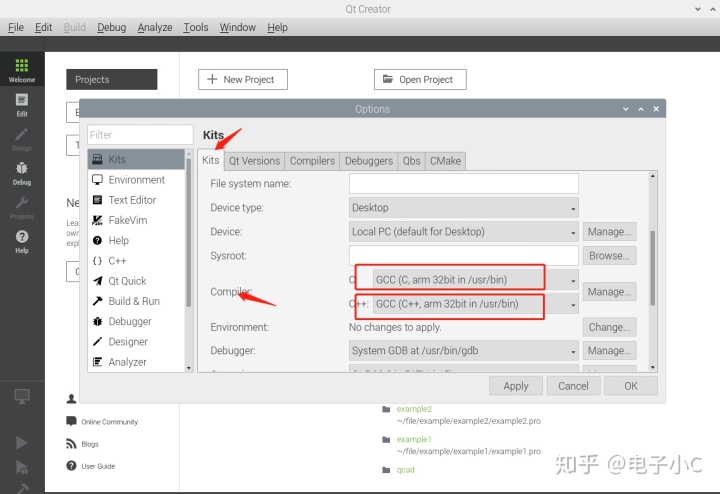Select Help category in options list

pyautogui.click(x=136, y=240)
